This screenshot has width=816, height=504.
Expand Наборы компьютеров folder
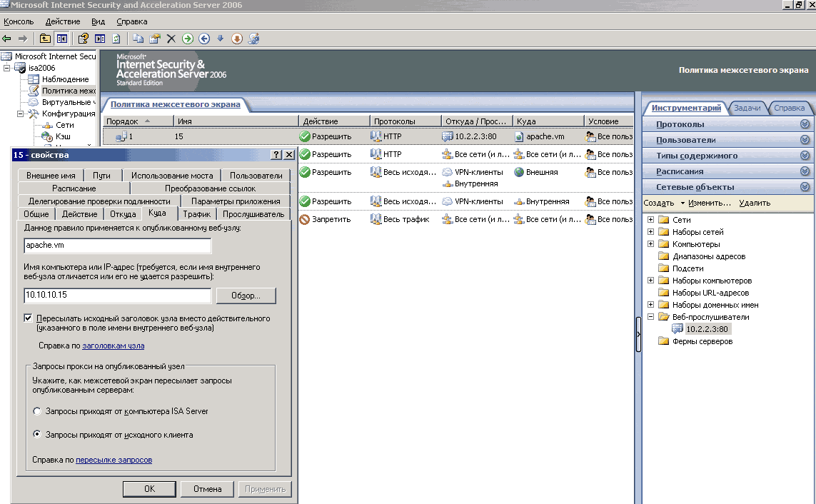(x=650, y=280)
